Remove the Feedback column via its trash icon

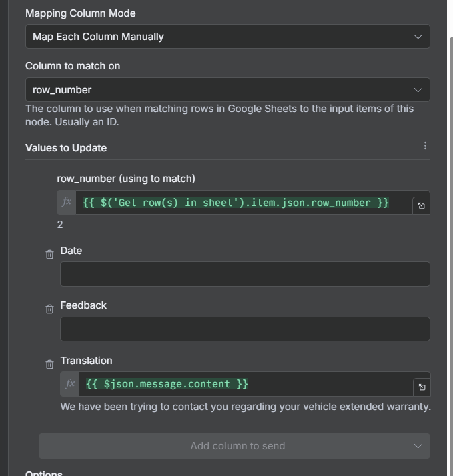click(x=49, y=309)
